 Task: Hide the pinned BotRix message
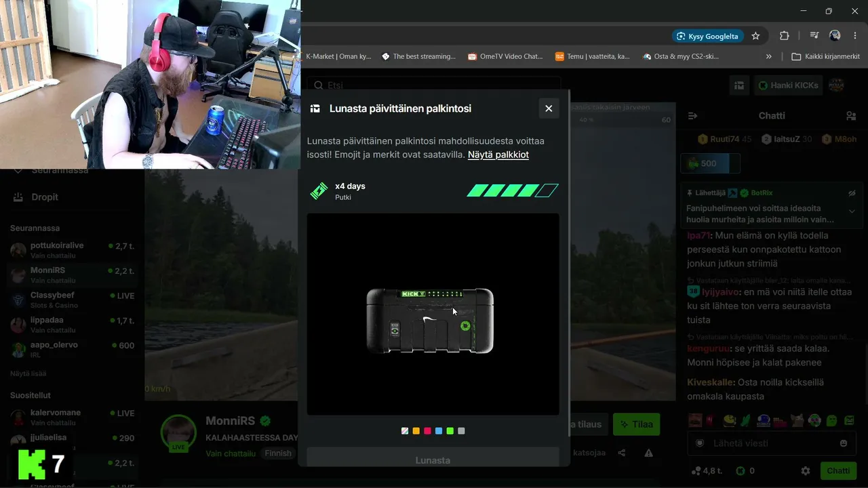pyautogui.click(x=852, y=193)
